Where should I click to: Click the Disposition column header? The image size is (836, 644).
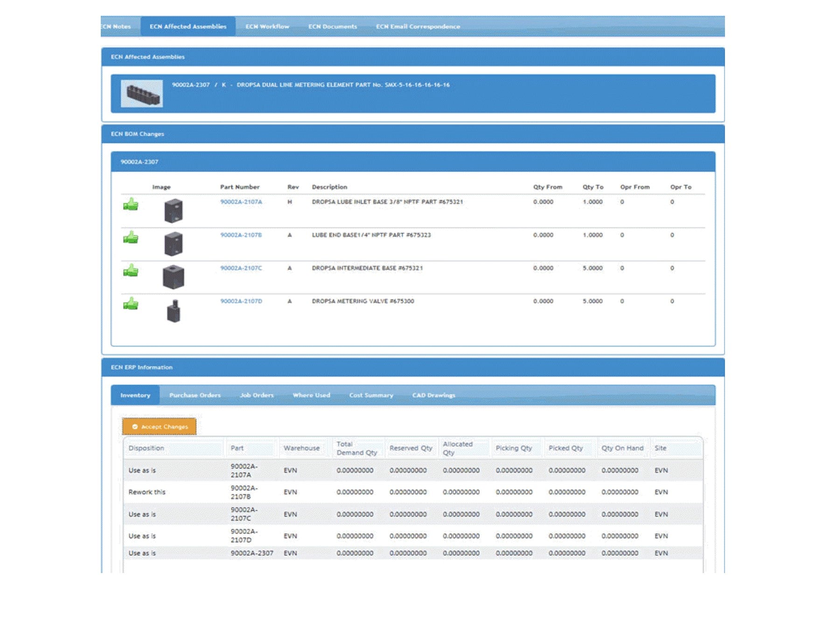coord(146,448)
